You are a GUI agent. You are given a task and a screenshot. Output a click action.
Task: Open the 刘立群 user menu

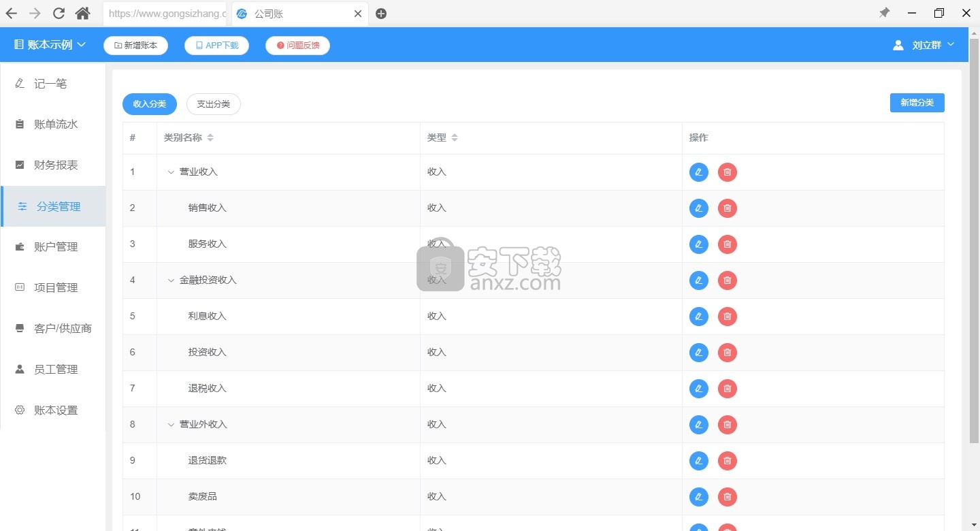point(924,45)
